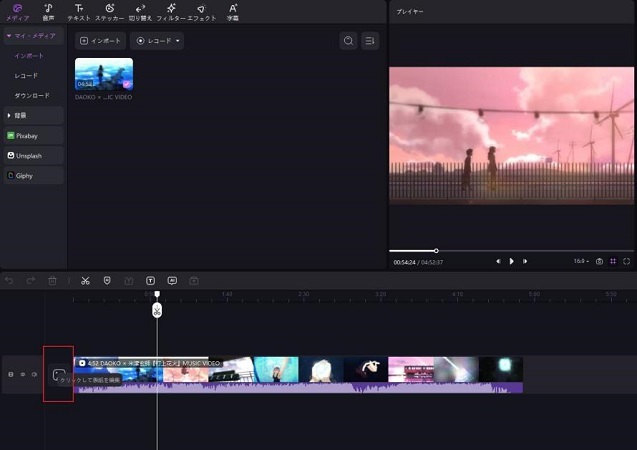
Task: Open the フィルター (Filter) panel
Action: coord(171,12)
